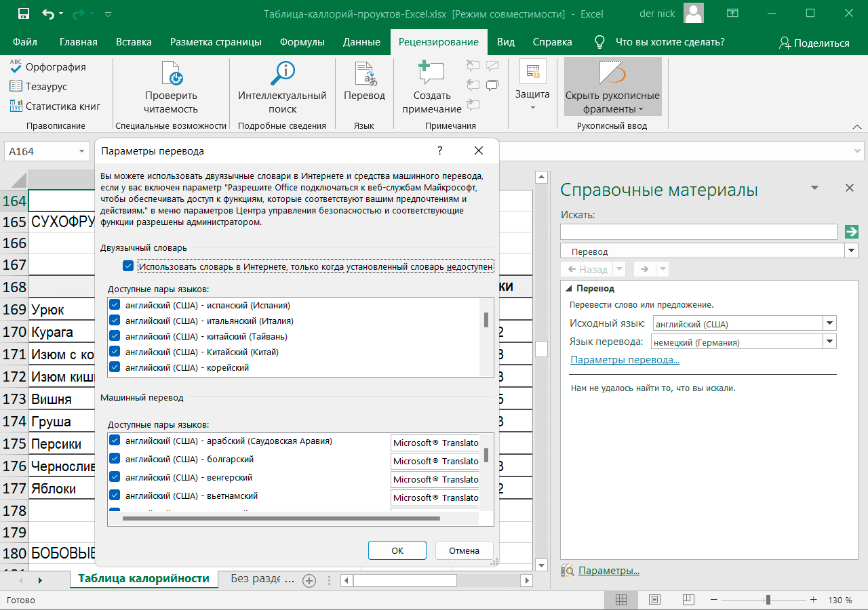The width and height of the screenshot is (868, 610).
Task: Click Hide Ink (Скрыть рукописные фрагменты)
Action: [612, 87]
